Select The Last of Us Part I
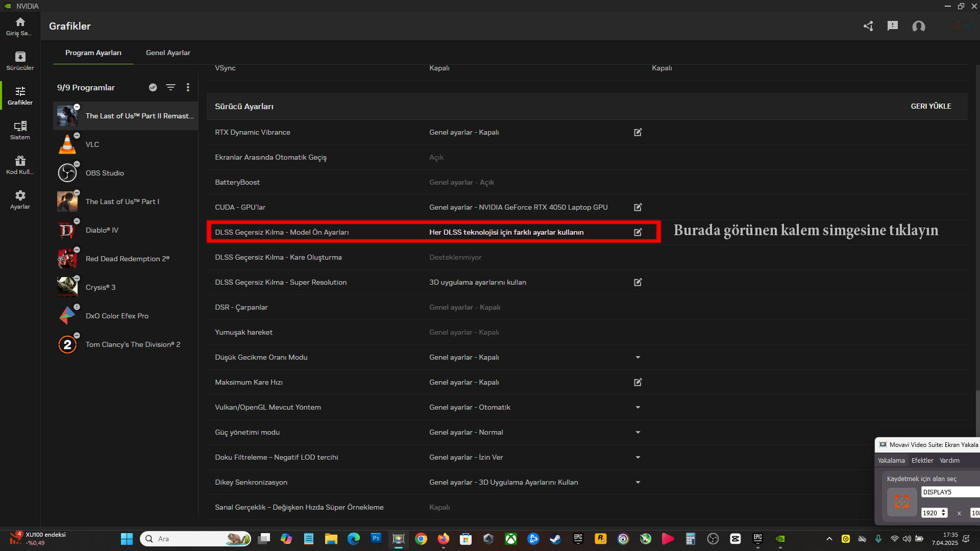This screenshot has width=980, height=551. pyautogui.click(x=126, y=202)
